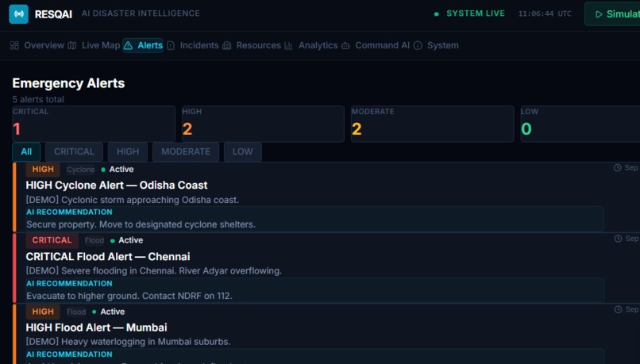Click the Alerts warning triangle icon
The image size is (640, 364).
pyautogui.click(x=128, y=45)
